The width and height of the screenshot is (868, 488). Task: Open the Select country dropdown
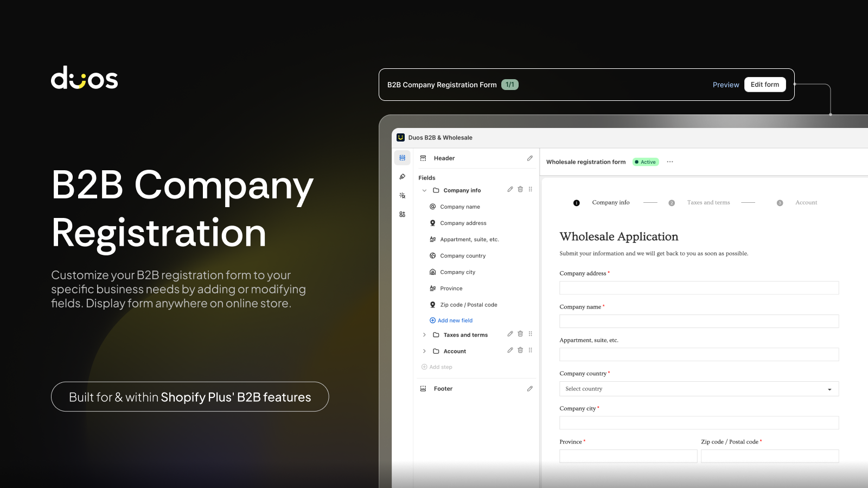tap(699, 389)
